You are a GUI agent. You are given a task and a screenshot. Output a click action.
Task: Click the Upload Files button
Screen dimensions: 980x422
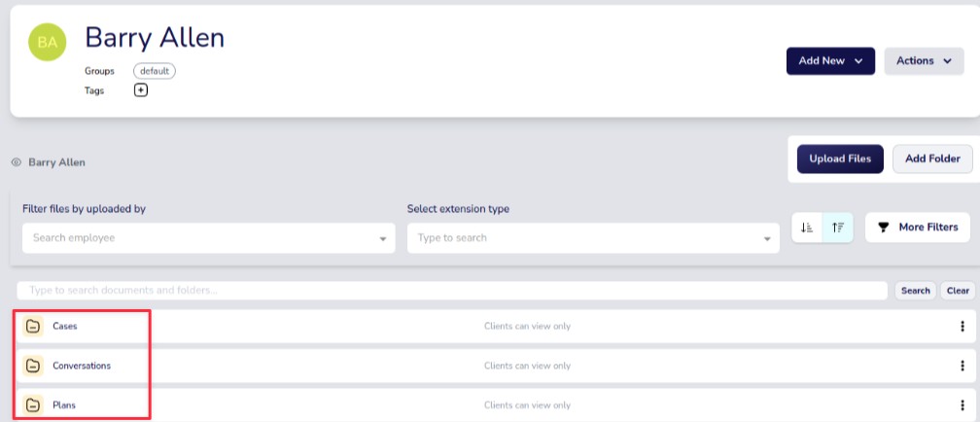[840, 159]
